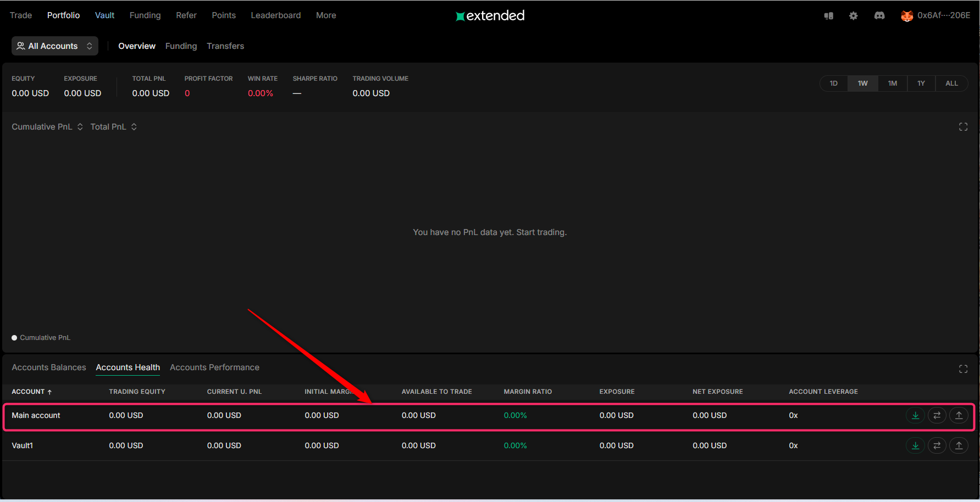Click the devices icon in the top bar
Viewport: 980px width, 502px height.
pyautogui.click(x=828, y=15)
